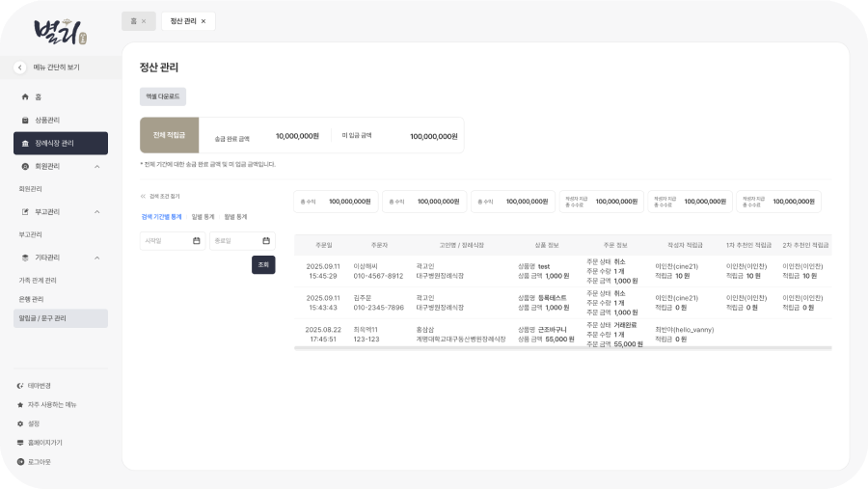Click the 설정 gear icon
This screenshot has width=868, height=489.
20,423
